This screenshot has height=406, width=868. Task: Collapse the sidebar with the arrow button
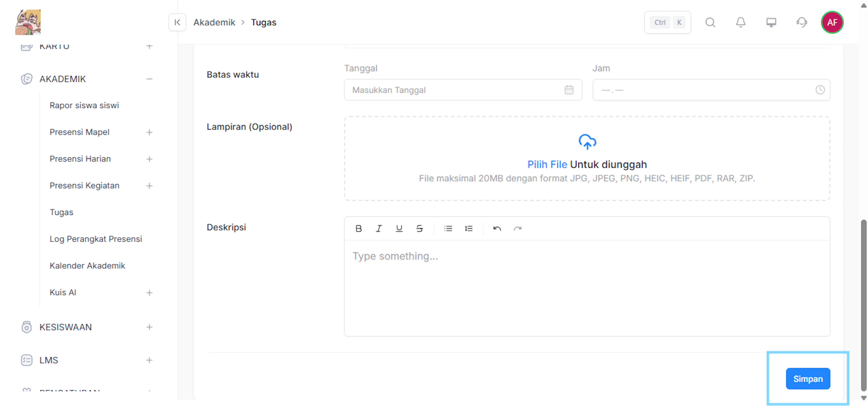pos(177,22)
